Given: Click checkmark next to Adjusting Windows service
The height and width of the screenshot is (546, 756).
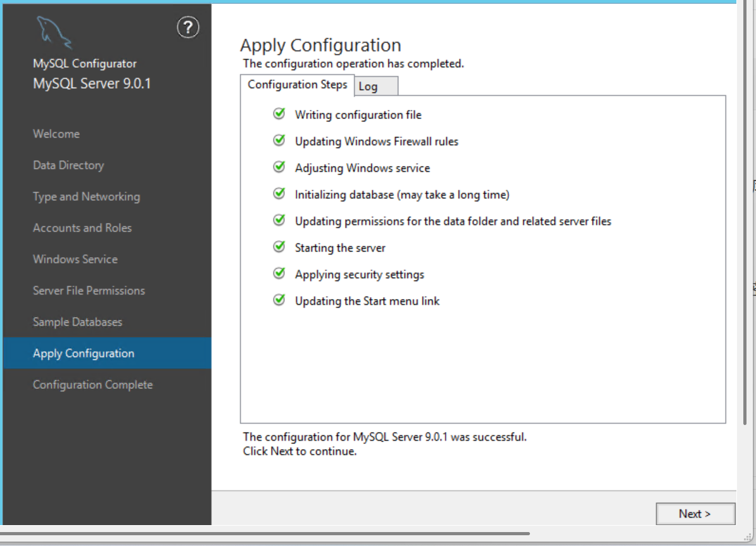Looking at the screenshot, I should (x=279, y=167).
